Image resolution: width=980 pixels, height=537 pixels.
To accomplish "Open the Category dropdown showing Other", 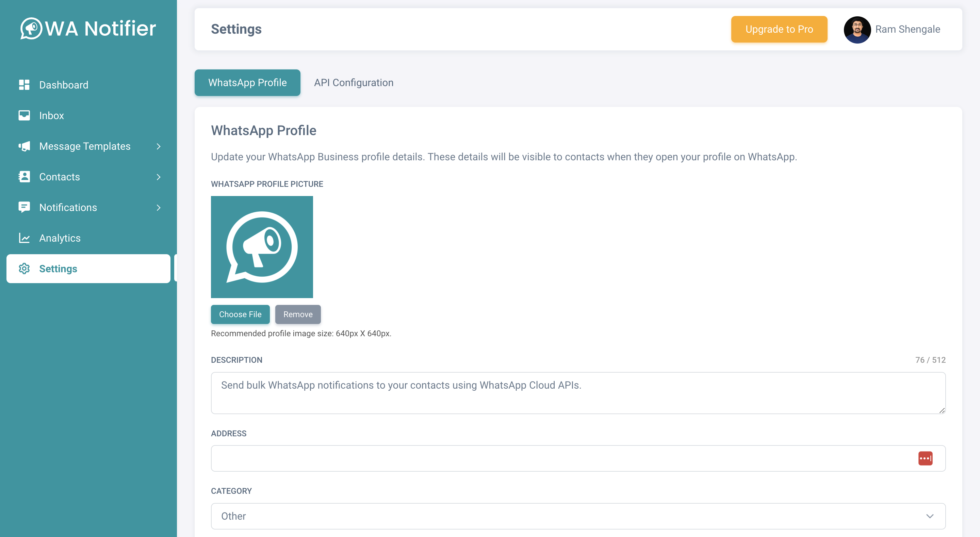I will [578, 516].
